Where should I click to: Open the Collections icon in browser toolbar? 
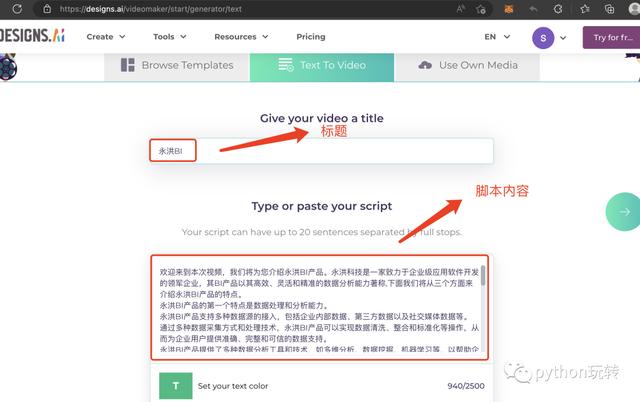tap(609, 9)
